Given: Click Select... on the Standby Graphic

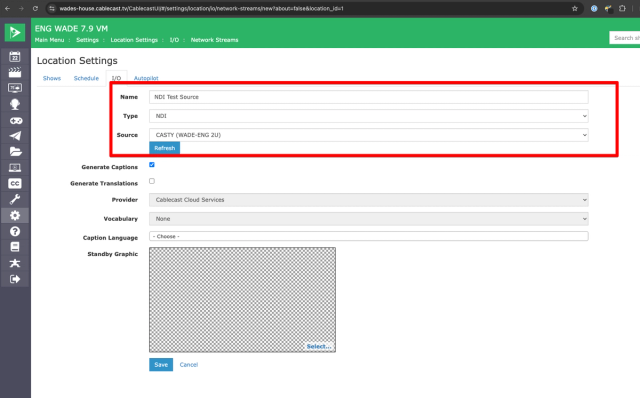Looking at the screenshot, I should click(x=319, y=346).
